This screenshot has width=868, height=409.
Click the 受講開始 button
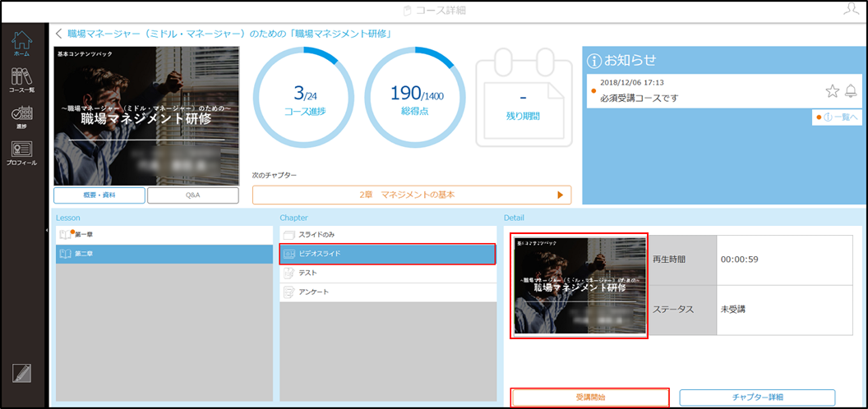pyautogui.click(x=590, y=398)
